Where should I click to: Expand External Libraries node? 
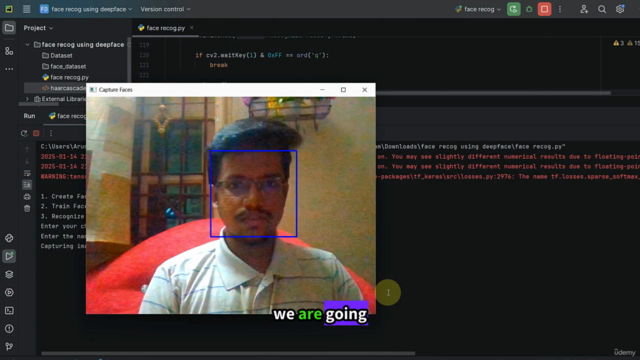click(x=27, y=99)
